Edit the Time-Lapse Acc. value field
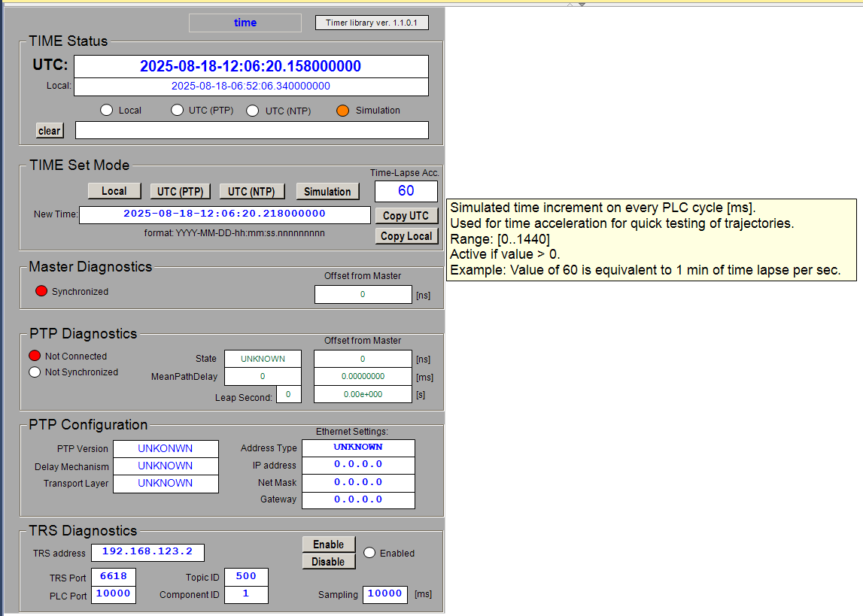This screenshot has height=616, width=863. pos(406,191)
